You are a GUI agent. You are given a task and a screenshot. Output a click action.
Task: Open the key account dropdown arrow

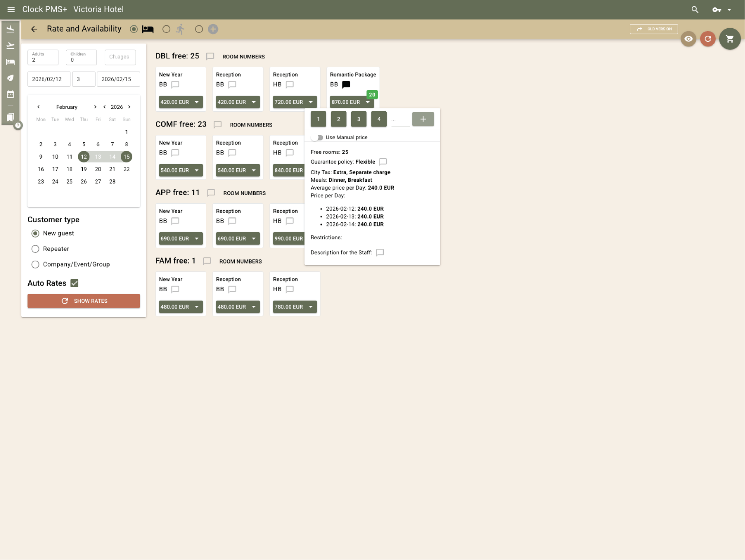pyautogui.click(x=729, y=10)
